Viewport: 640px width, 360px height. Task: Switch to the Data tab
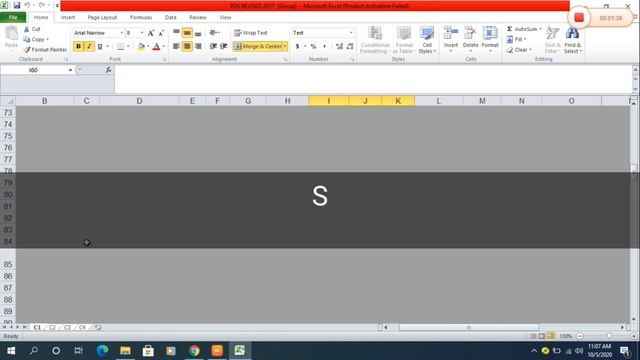coord(171,18)
